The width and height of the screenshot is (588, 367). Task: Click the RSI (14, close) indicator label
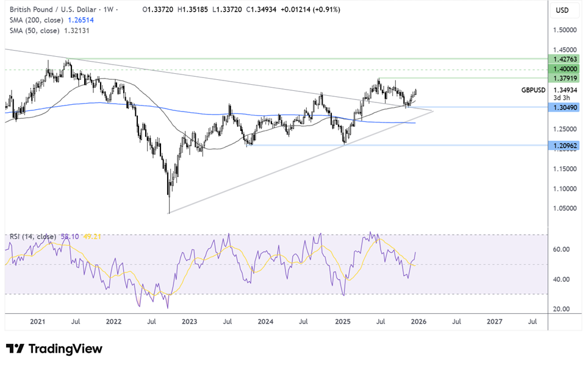pos(30,237)
